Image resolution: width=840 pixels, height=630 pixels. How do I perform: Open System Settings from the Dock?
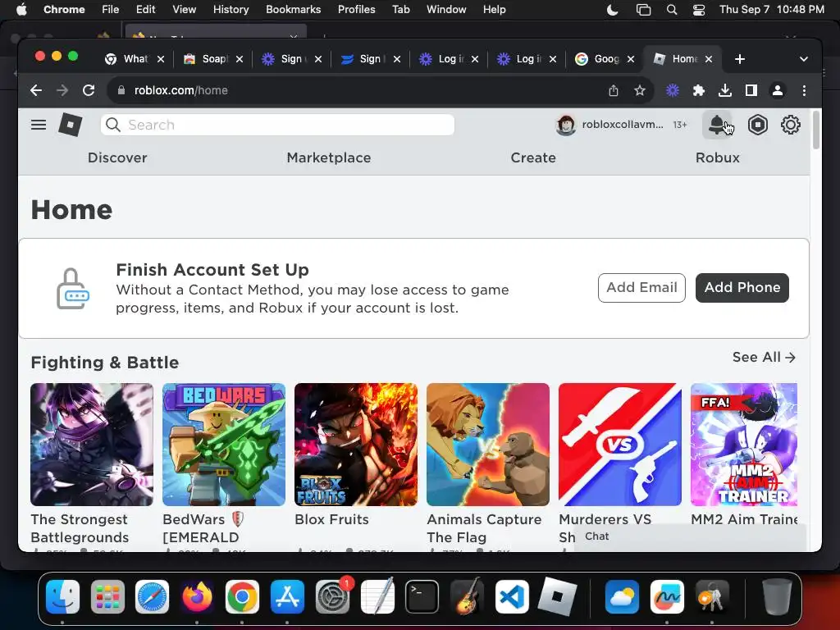pos(332,596)
